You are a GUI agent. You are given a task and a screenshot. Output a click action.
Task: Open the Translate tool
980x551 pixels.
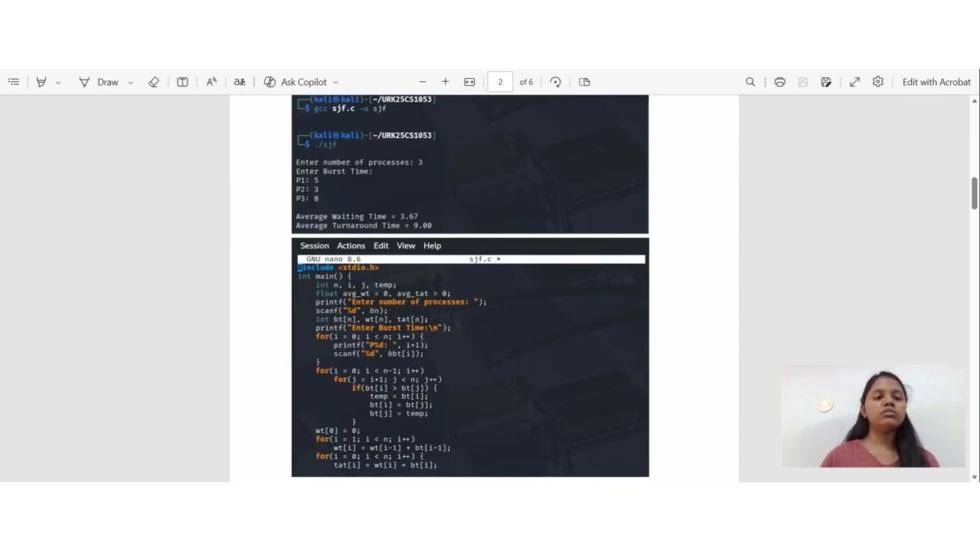pyautogui.click(x=240, y=82)
